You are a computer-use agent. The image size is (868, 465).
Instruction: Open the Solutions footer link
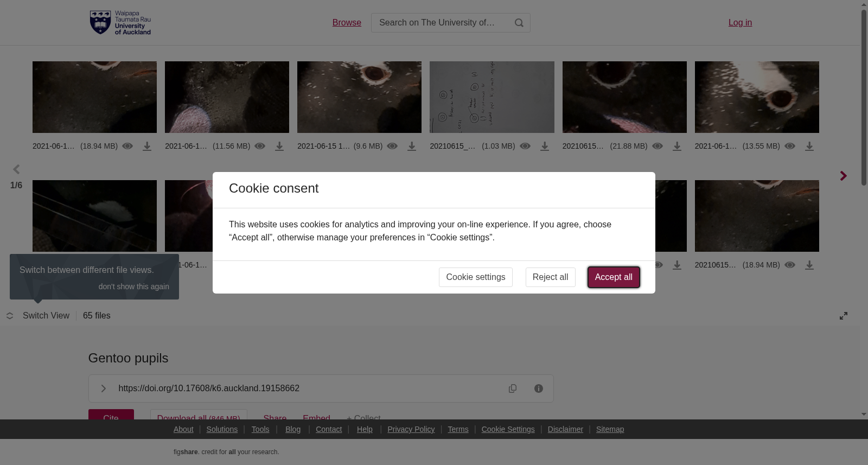222,429
